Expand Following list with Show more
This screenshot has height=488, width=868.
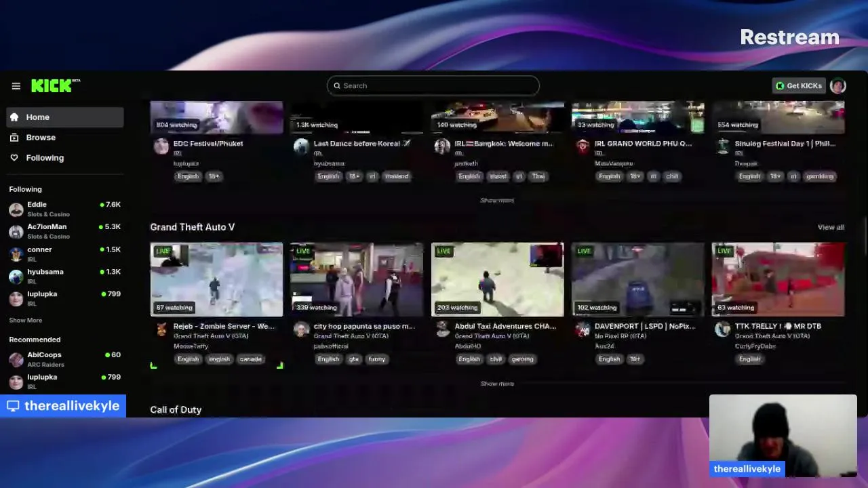pos(26,321)
